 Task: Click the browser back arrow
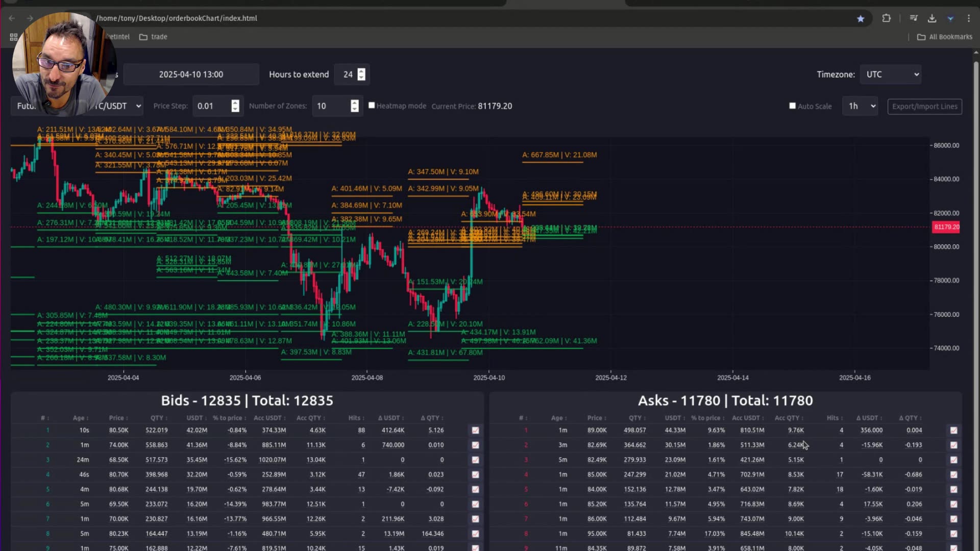[12, 18]
